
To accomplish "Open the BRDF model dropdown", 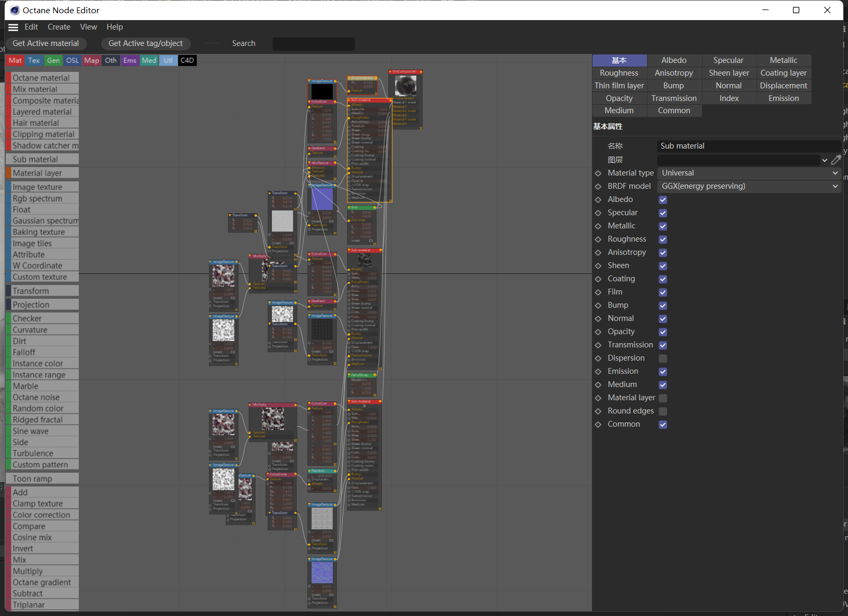I will [x=749, y=186].
